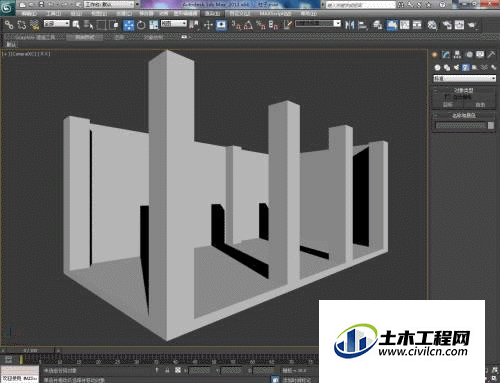Click the teapot Render Production icon

click(x=472, y=25)
